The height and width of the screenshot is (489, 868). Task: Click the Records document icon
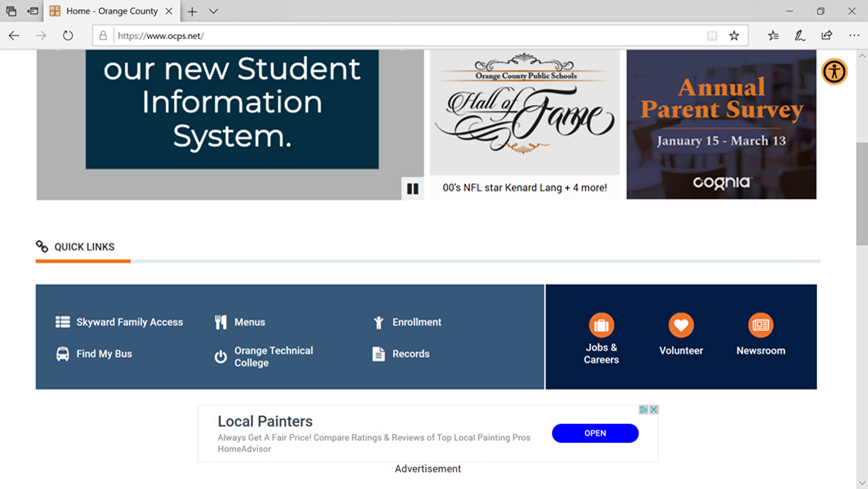point(379,354)
